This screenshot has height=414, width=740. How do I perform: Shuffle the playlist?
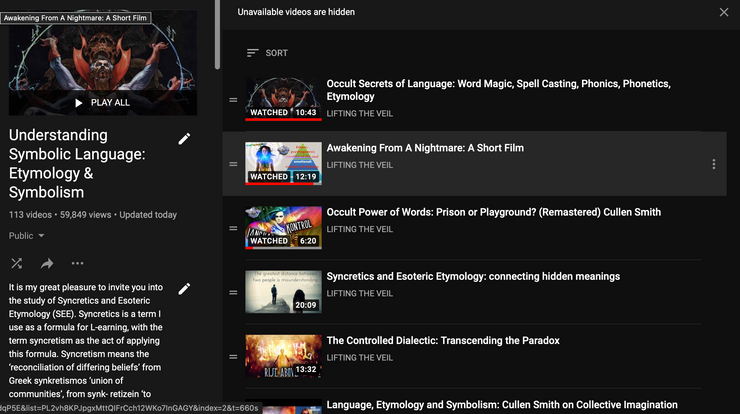[x=17, y=264]
